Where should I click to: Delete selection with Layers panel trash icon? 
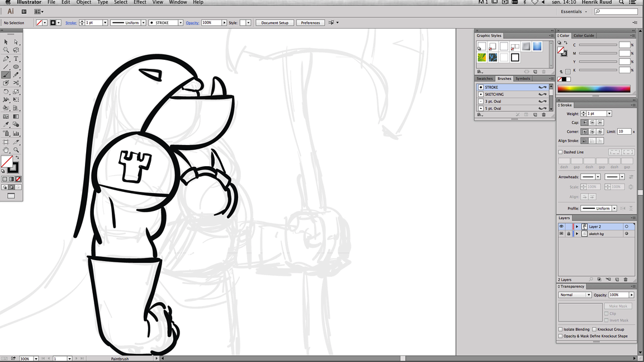pyautogui.click(x=626, y=279)
